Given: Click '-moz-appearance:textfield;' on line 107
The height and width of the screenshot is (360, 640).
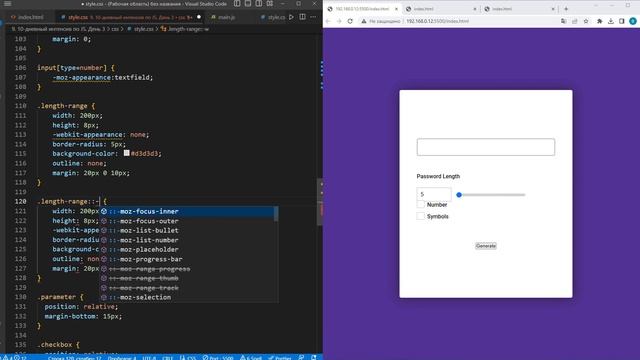Looking at the screenshot, I should click(102, 77).
